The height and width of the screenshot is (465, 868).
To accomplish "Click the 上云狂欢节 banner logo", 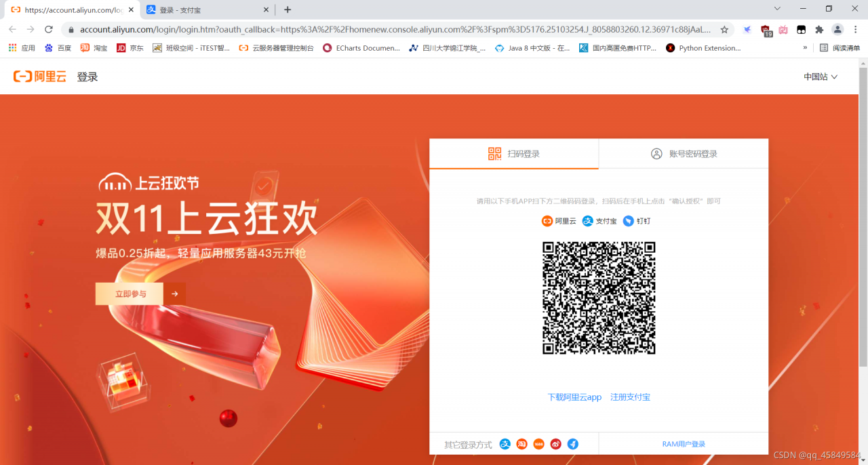I will pyautogui.click(x=149, y=182).
